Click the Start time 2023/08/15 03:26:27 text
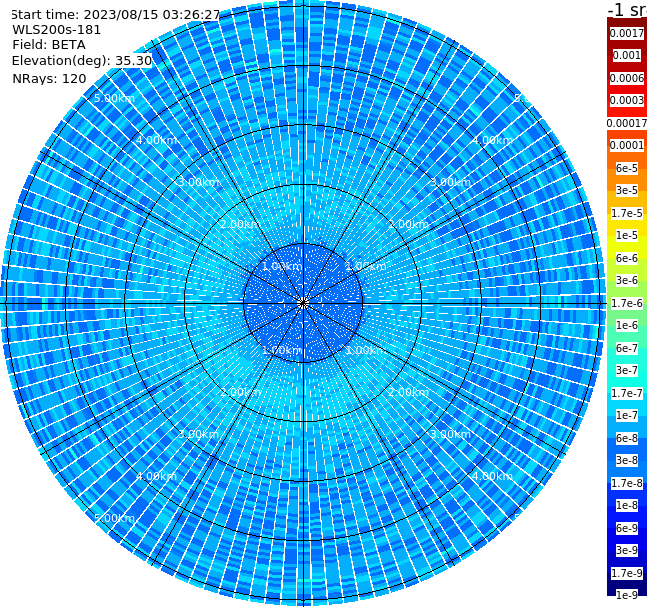Screen dimensions: 647x607 coord(115,14)
